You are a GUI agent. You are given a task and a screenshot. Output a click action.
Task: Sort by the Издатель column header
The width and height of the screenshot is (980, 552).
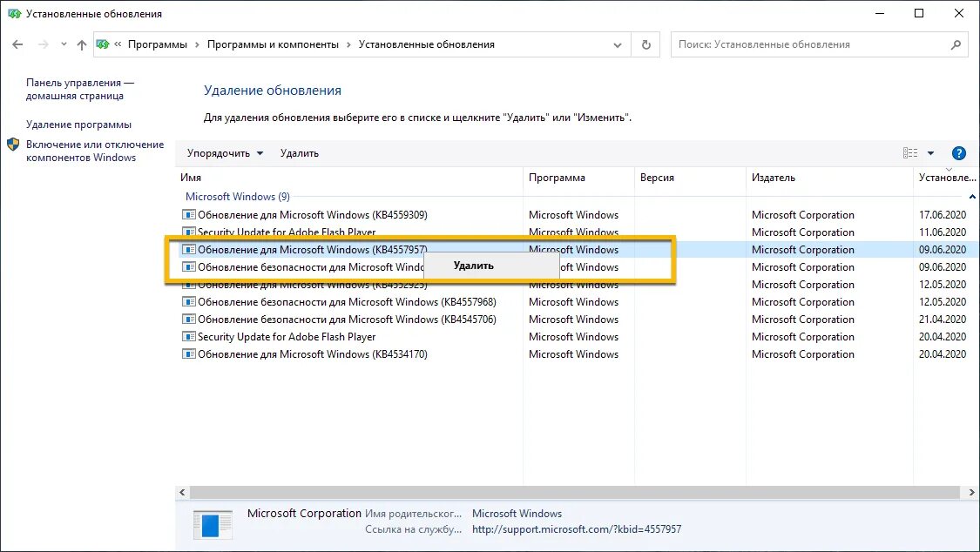pos(830,178)
